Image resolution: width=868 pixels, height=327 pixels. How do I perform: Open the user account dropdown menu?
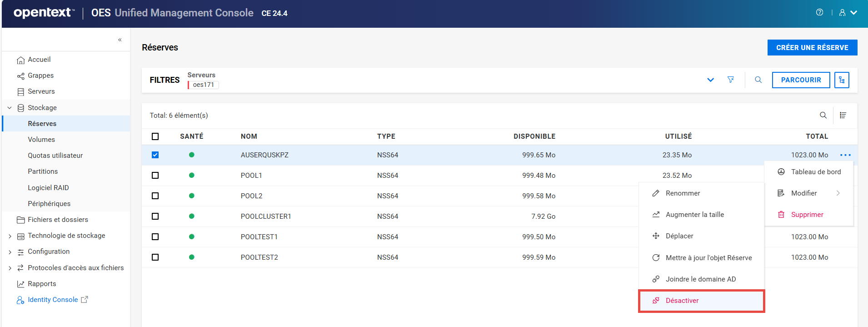848,13
